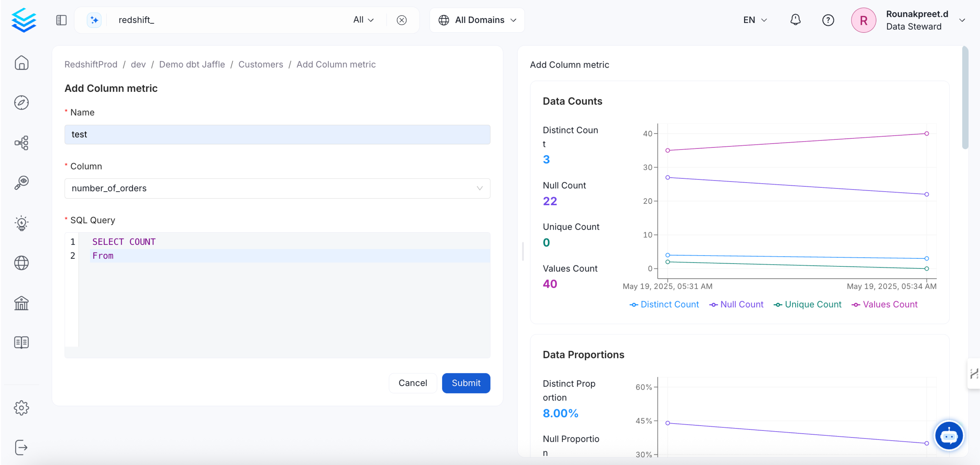This screenshot has height=465, width=980.
Task: Go to Demo dbt Jaffle breadcrumb
Action: tap(192, 65)
